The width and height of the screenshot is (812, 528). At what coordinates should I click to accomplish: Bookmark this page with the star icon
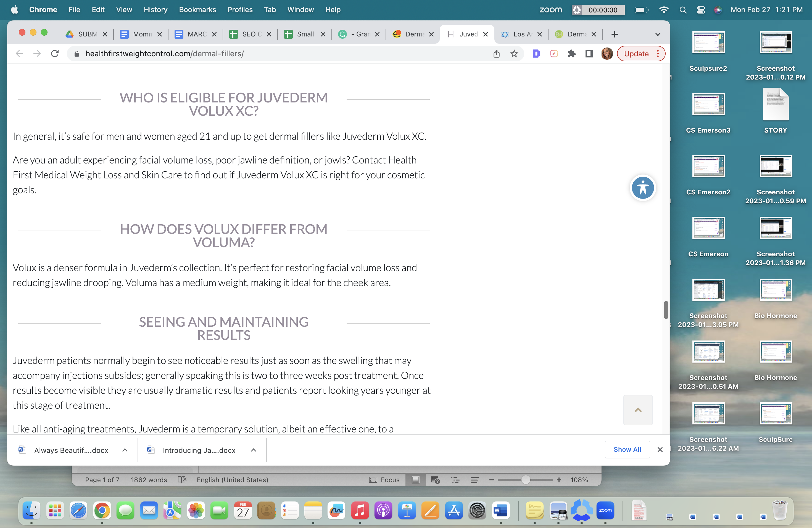pos(514,54)
